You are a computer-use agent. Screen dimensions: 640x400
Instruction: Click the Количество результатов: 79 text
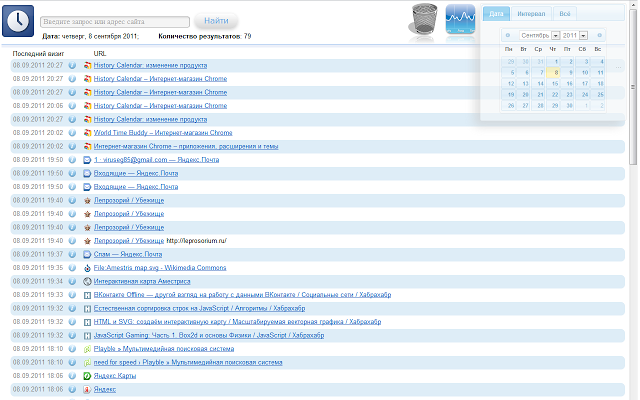[204, 36]
